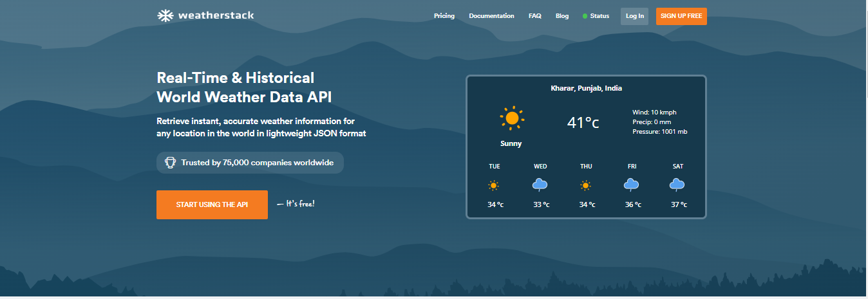
Task: Click the Pressure: 1001 mb reading
Action: coord(660,132)
